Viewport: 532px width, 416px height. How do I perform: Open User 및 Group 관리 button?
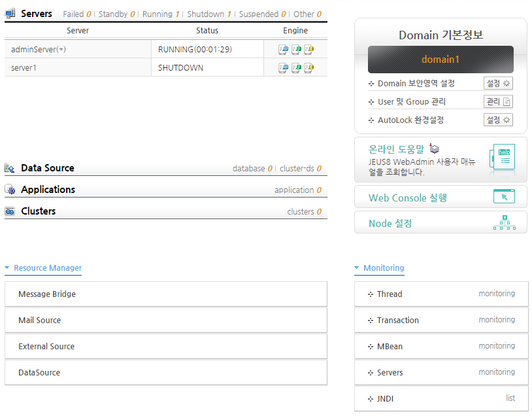[498, 101]
